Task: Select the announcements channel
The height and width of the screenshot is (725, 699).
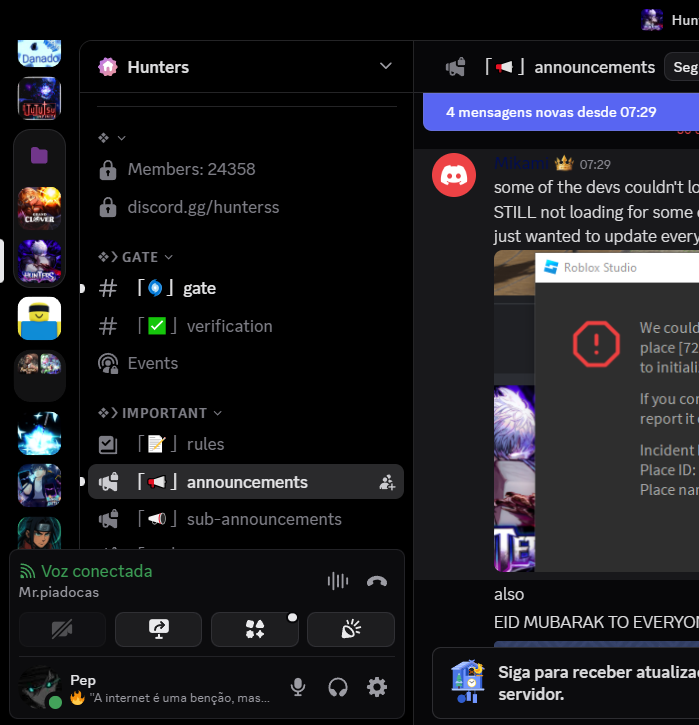Action: [x=246, y=482]
